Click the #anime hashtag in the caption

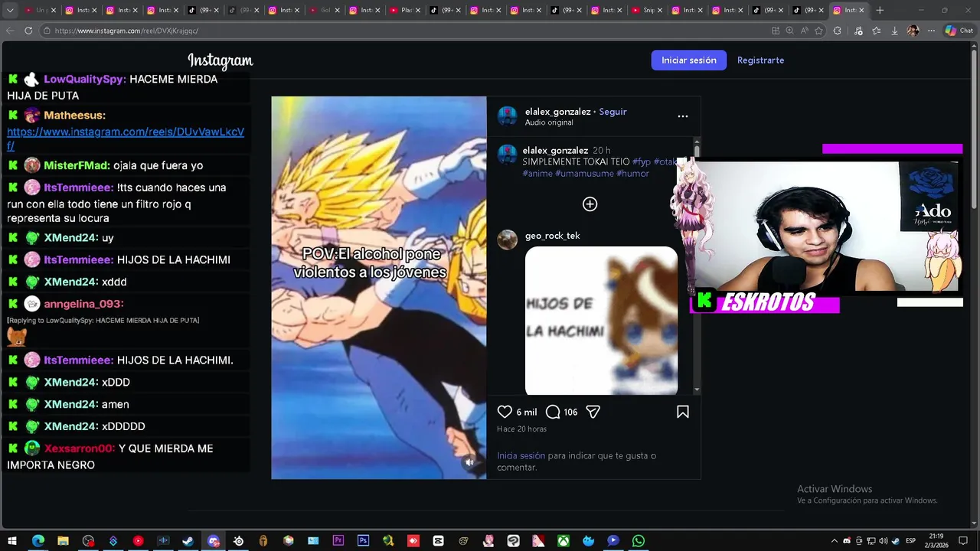point(537,174)
